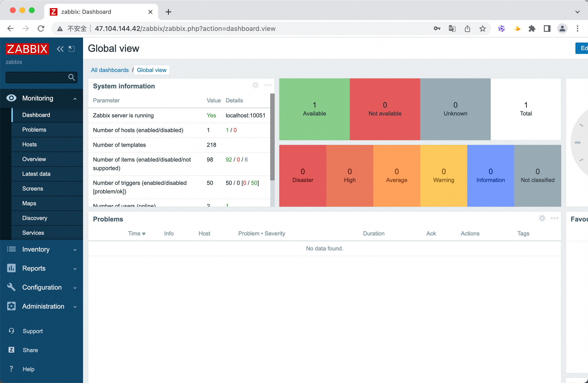Click System information widget scrollbar
588x383 pixels.
(x=272, y=137)
